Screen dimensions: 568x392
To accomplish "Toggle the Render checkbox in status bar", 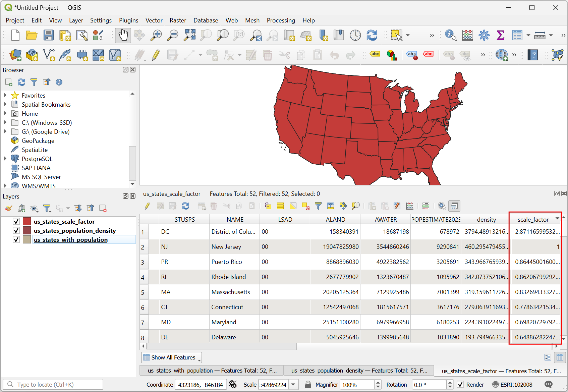I will (x=461, y=385).
